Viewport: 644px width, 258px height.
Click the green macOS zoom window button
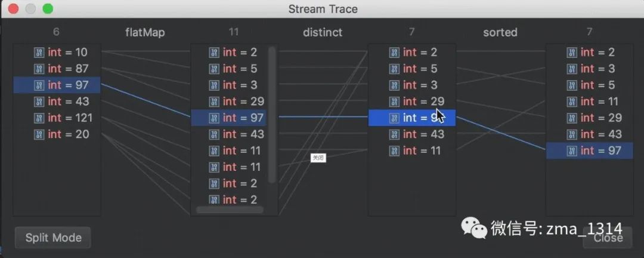click(x=48, y=9)
